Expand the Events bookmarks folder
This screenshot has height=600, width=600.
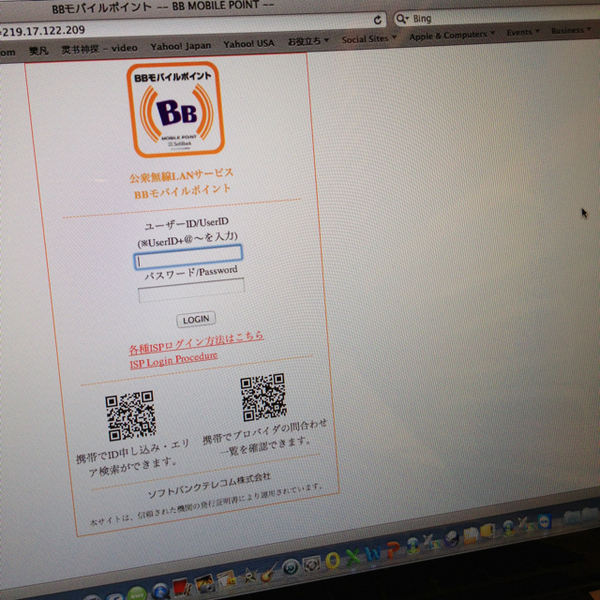coord(523,32)
